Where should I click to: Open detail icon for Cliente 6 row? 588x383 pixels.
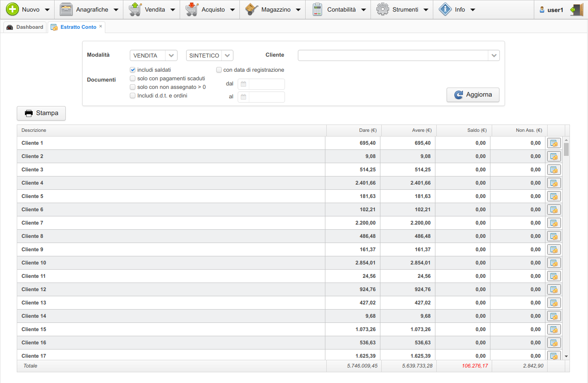pyautogui.click(x=554, y=210)
